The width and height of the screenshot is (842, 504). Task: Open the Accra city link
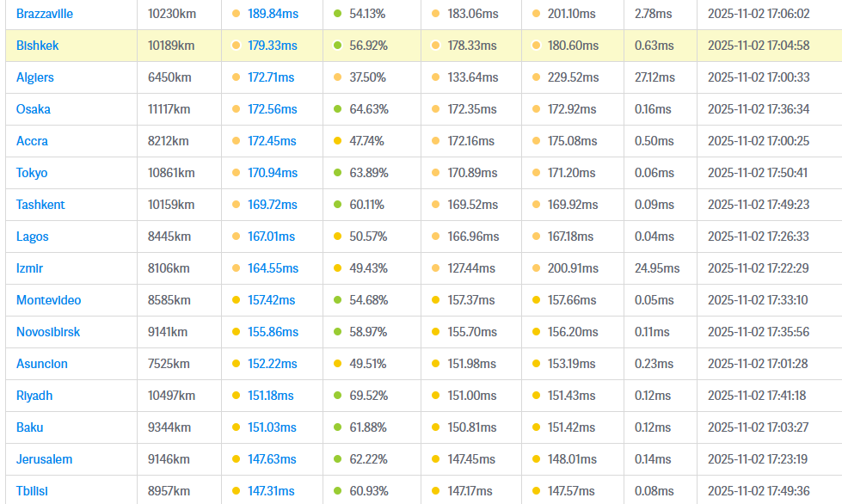pos(32,141)
